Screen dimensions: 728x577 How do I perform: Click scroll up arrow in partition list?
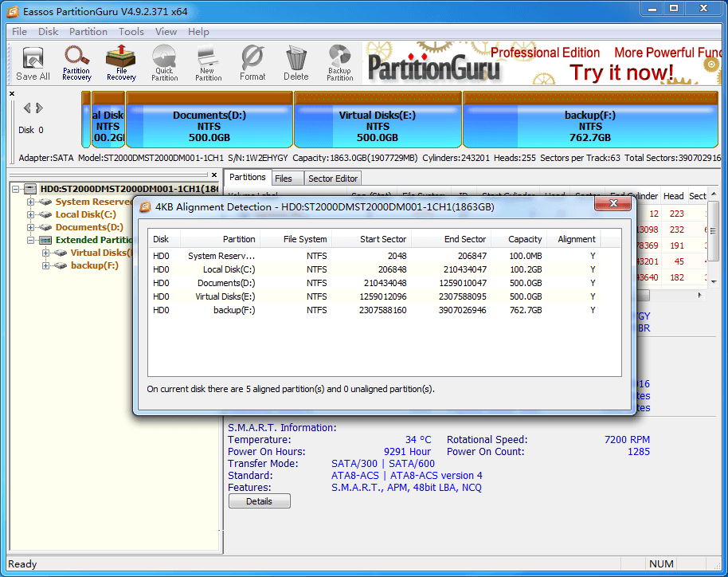pos(714,194)
